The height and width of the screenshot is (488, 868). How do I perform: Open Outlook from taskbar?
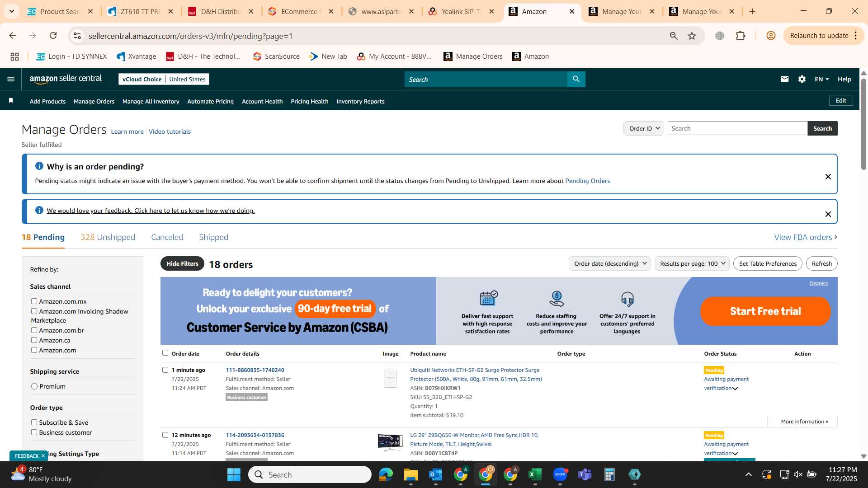tap(436, 474)
